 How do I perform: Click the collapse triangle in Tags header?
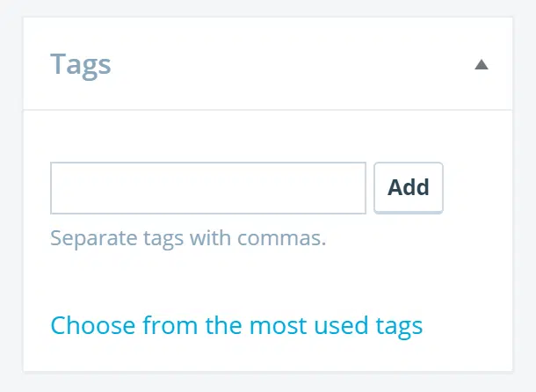pos(481,64)
